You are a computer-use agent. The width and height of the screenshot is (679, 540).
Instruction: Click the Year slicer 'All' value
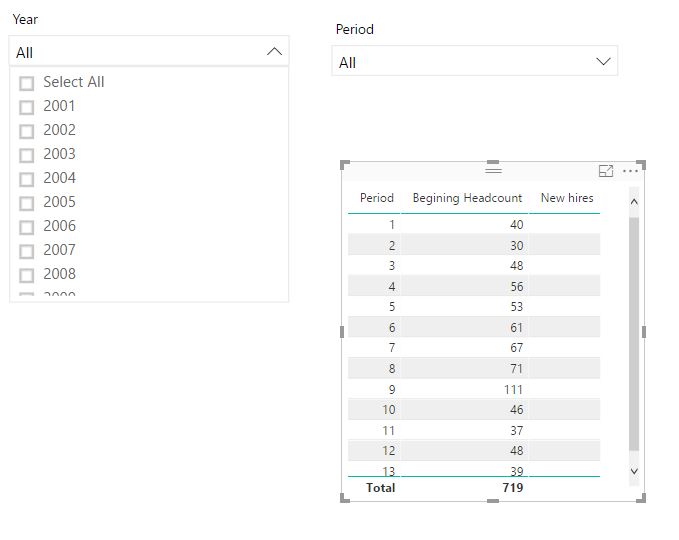point(24,53)
